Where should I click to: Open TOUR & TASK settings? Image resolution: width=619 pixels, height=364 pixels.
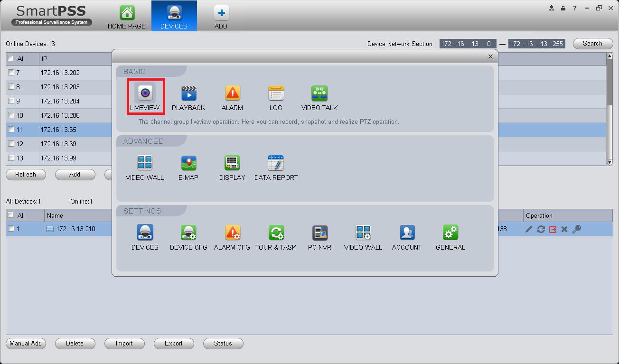(x=276, y=238)
